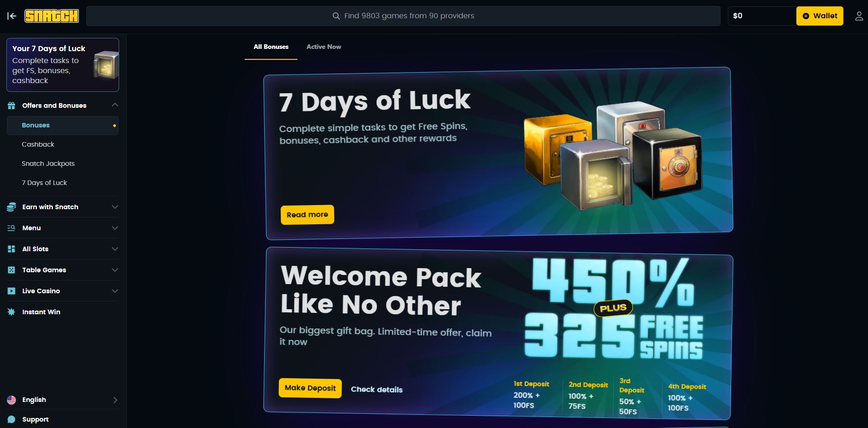The width and height of the screenshot is (868, 428).
Task: Focus the game search field
Action: (x=403, y=16)
